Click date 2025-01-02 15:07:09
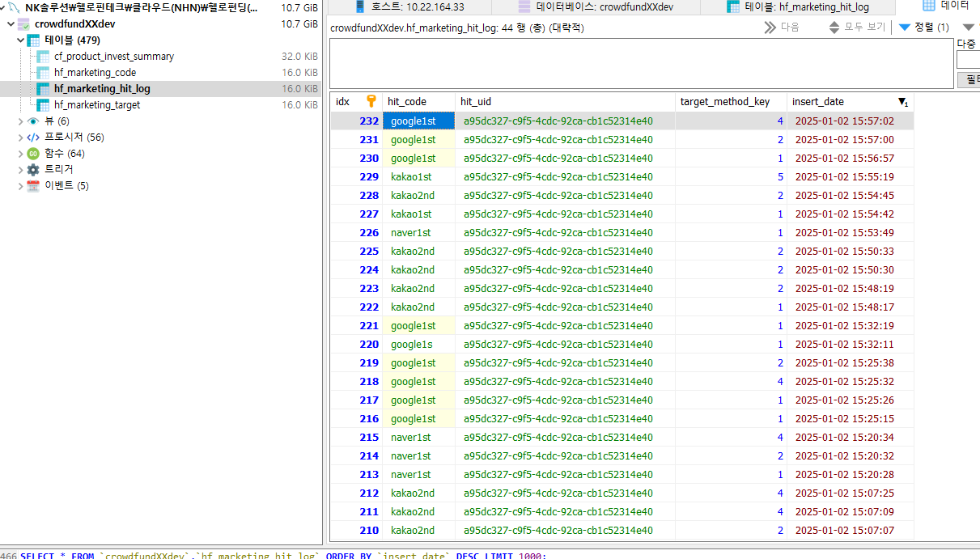This screenshot has height=559, width=980. pos(844,512)
